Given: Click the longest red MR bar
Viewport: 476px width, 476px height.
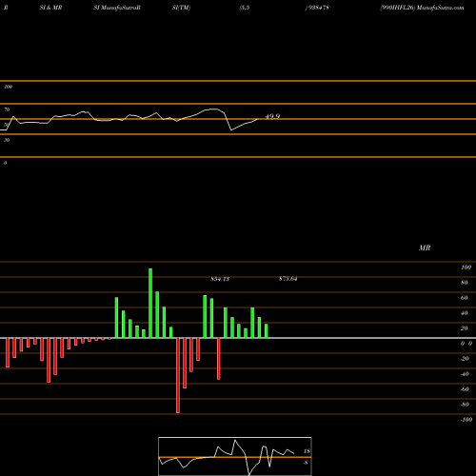Looking at the screenshot, I should 178,375.
